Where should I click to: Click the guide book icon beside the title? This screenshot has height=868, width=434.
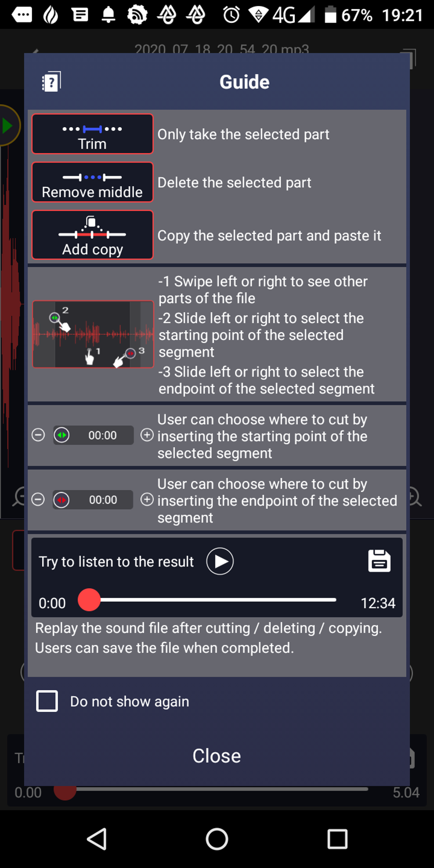51,82
